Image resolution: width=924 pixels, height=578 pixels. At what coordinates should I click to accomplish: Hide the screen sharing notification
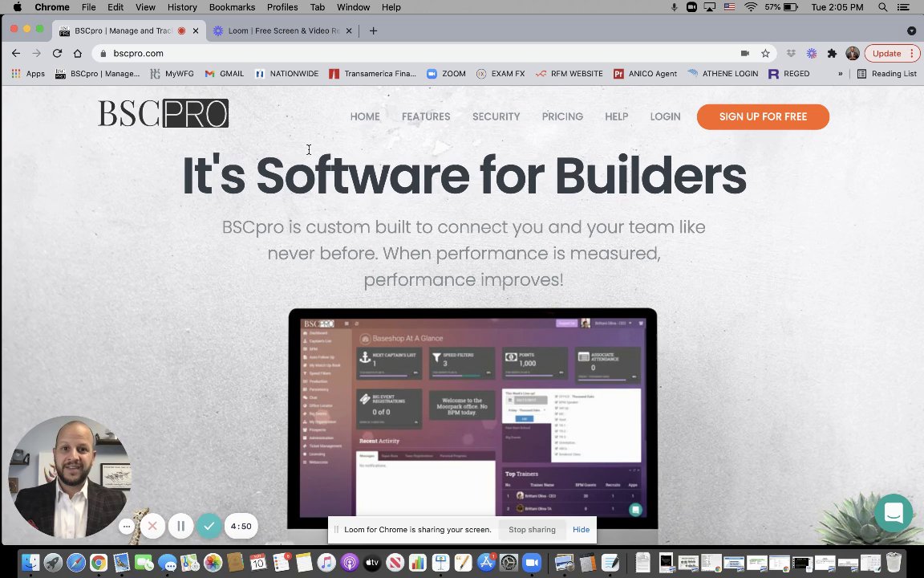click(581, 530)
